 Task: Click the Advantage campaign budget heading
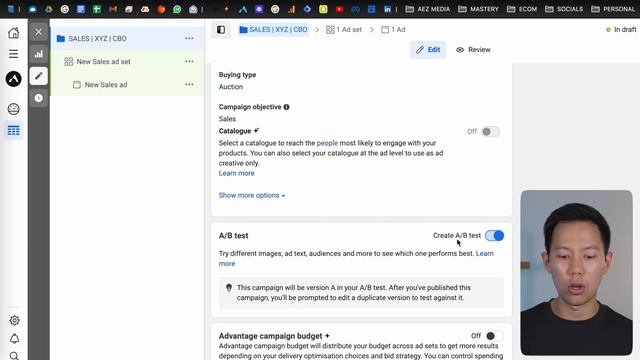(x=271, y=336)
